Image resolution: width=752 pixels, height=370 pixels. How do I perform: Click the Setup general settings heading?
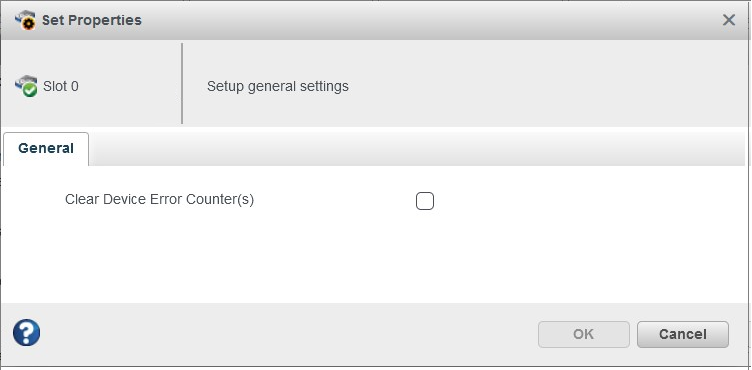click(278, 87)
